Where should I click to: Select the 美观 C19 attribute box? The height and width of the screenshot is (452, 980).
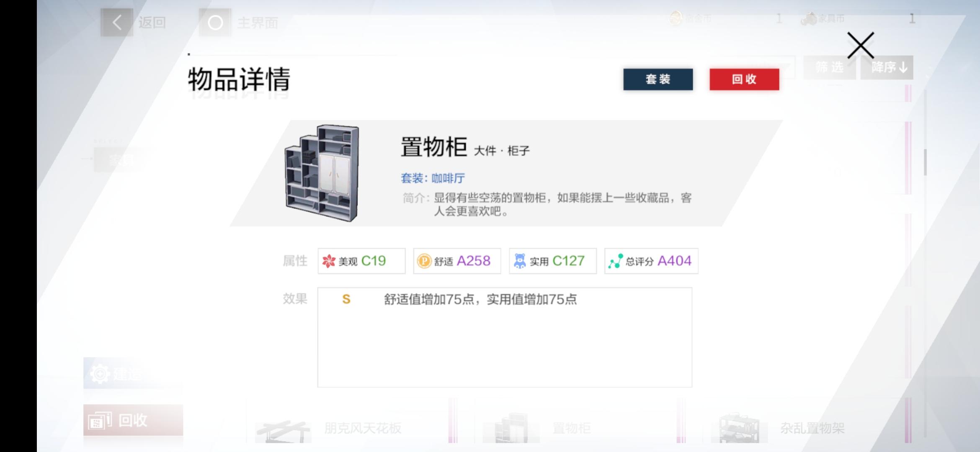point(361,261)
